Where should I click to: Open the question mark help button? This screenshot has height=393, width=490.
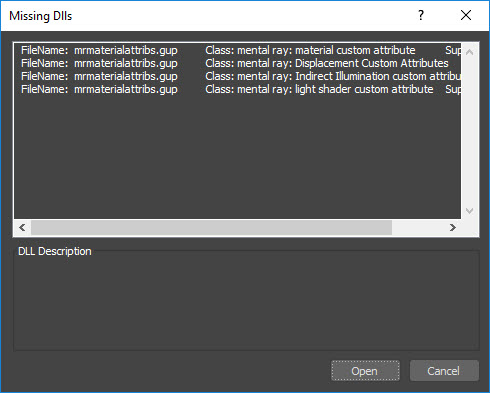click(421, 15)
